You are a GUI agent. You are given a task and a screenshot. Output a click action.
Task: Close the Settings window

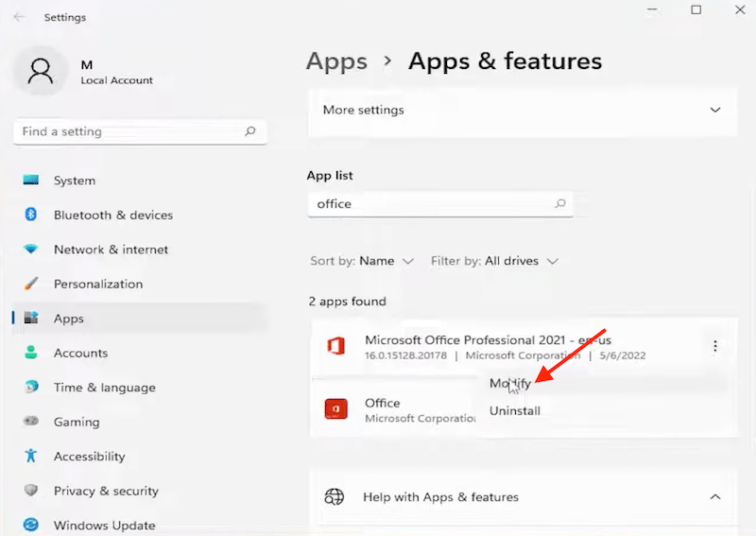[x=740, y=9]
